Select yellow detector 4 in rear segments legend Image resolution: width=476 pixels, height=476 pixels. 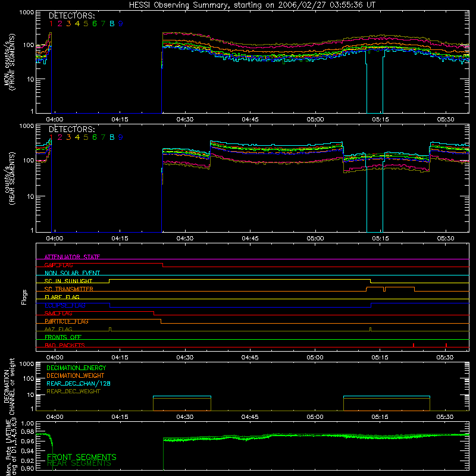click(77, 137)
